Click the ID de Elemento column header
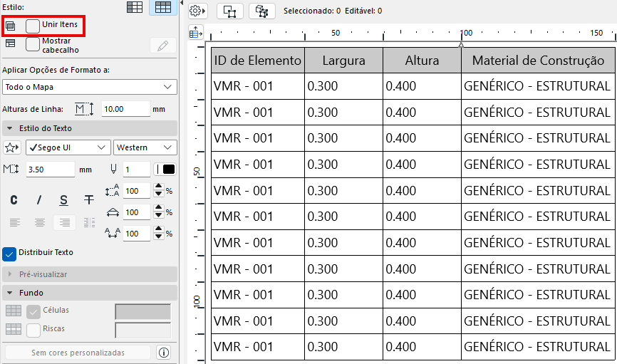 click(x=258, y=61)
